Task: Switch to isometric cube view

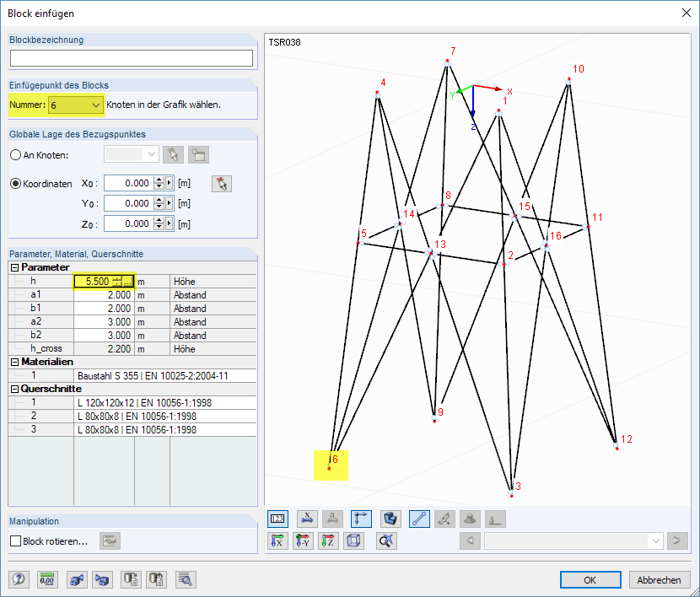Action: click(354, 541)
